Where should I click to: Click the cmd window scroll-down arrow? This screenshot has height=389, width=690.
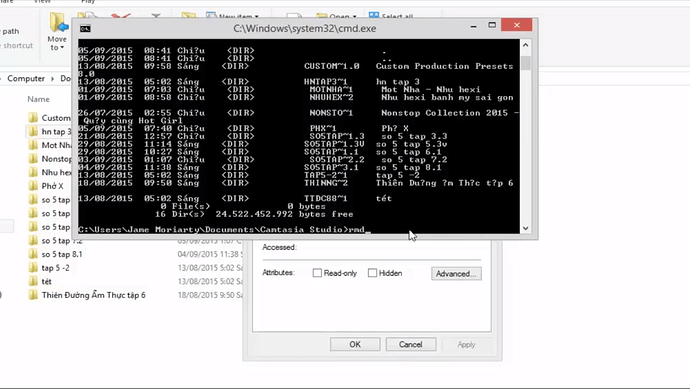[x=525, y=228]
